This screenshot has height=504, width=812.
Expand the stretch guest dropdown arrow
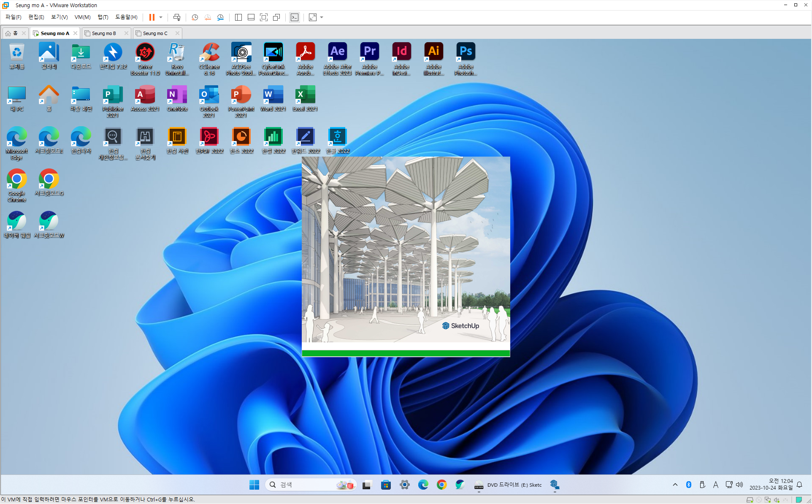click(x=322, y=17)
